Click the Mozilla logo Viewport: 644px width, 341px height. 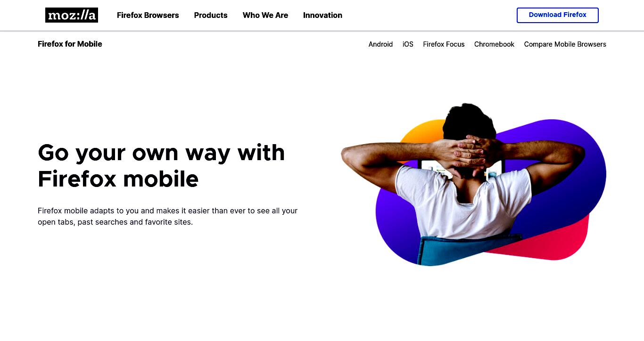[72, 15]
